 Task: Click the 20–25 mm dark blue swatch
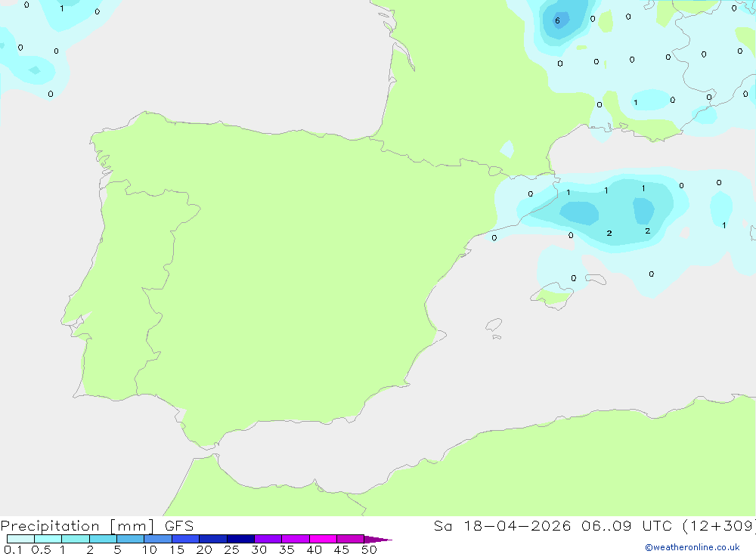(x=213, y=539)
